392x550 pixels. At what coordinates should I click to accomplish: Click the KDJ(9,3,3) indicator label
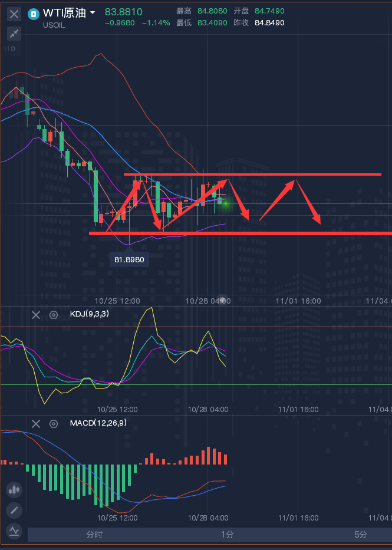89,314
